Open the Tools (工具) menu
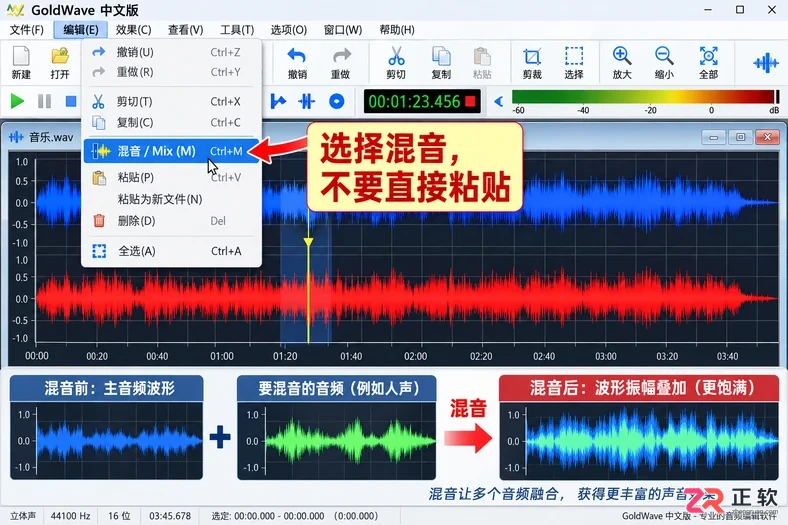The height and width of the screenshot is (525, 788). pos(237,30)
